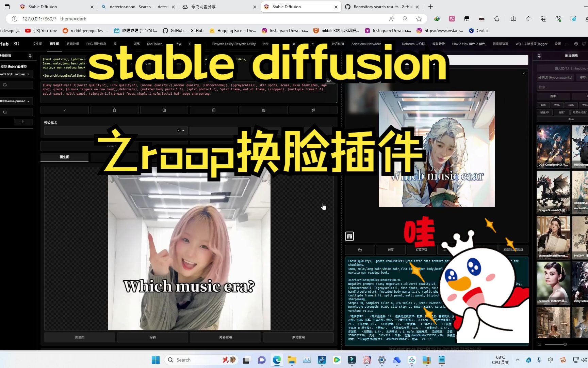Filter extra networks by 动漫/ category
Screen dimensions: 588x368
click(x=571, y=105)
